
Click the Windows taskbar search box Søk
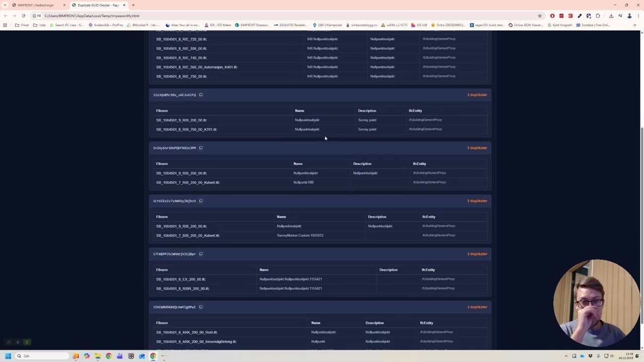(41, 356)
